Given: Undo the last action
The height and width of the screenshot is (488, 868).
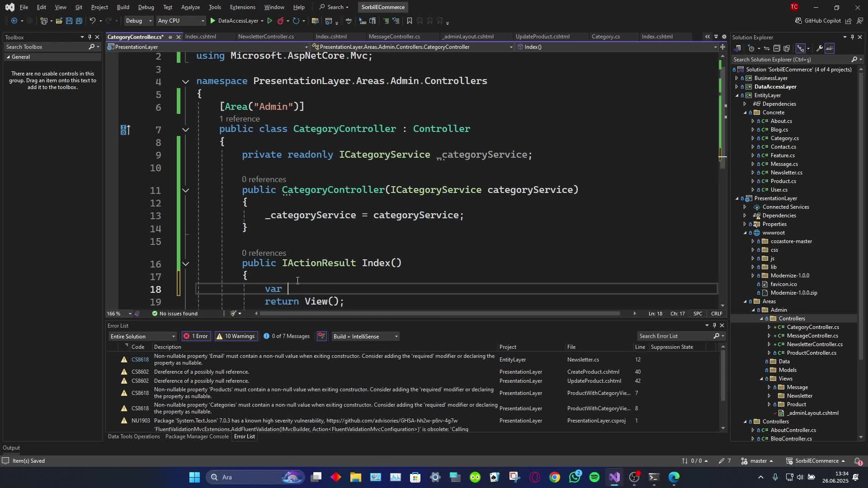Looking at the screenshot, I should (92, 21).
